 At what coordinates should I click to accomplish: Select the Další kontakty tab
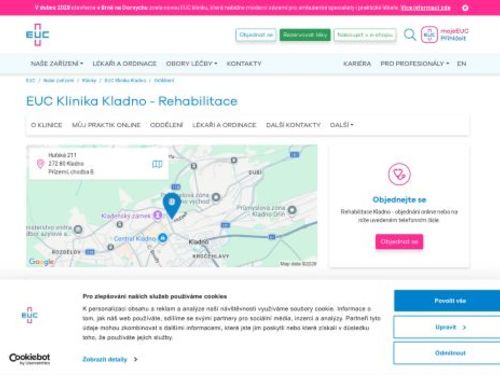point(293,125)
